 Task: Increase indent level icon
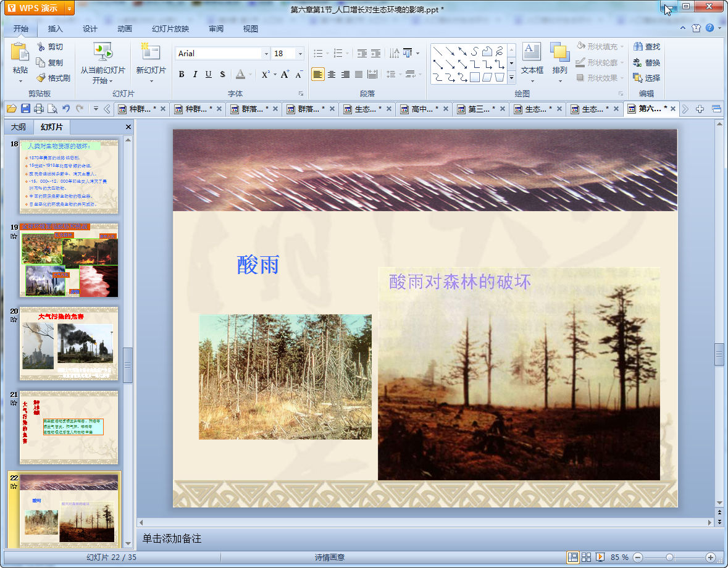click(x=375, y=53)
